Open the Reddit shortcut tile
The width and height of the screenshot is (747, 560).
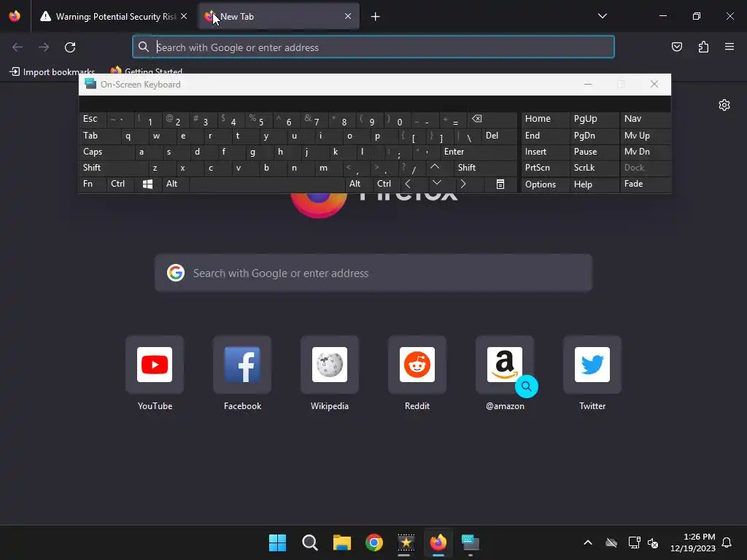click(x=417, y=365)
